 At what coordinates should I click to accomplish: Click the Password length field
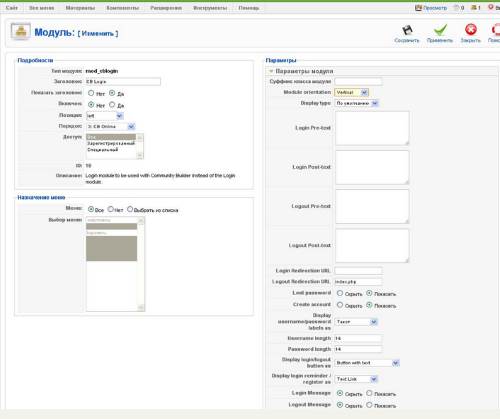click(358, 349)
